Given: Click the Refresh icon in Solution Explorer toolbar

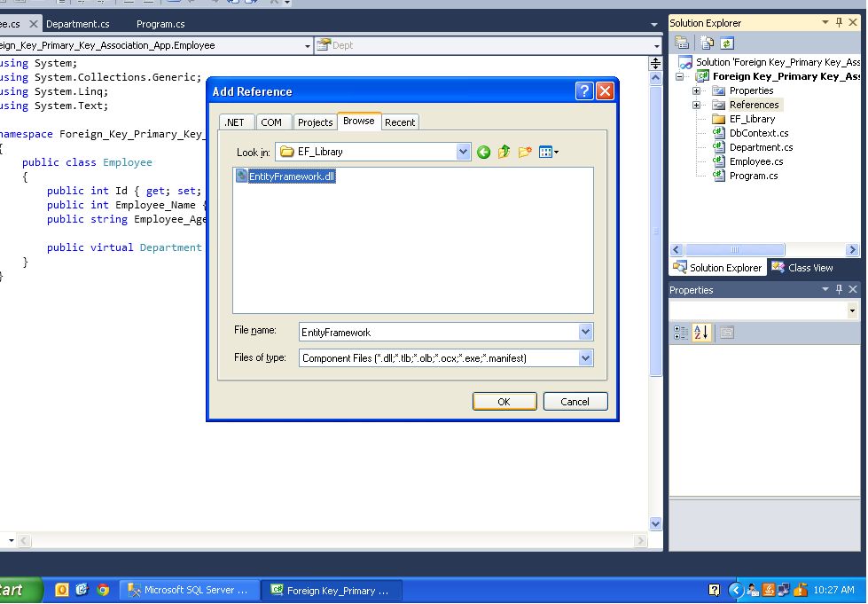Looking at the screenshot, I should (x=727, y=43).
